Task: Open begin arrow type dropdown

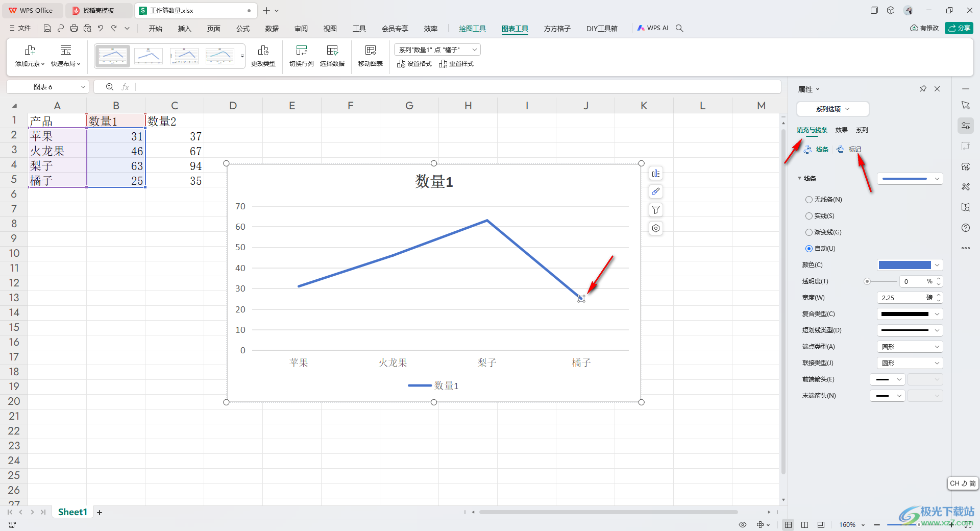Action: (x=887, y=379)
